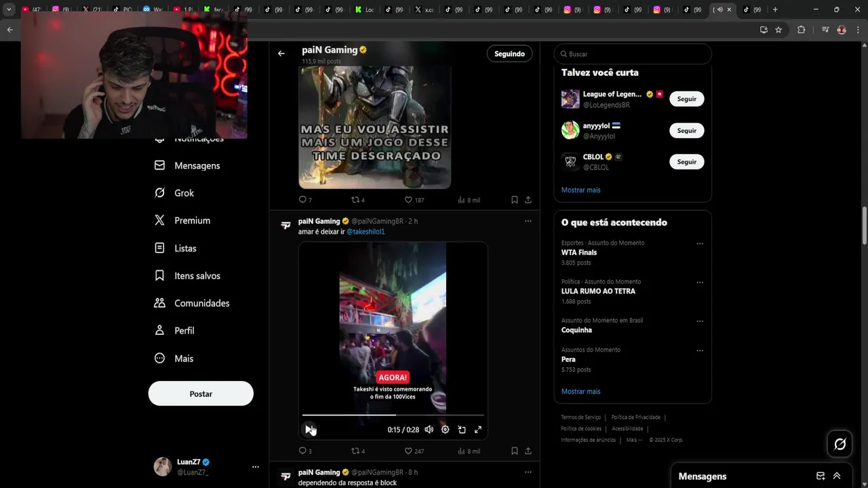The image size is (868, 488).
Task: Open reply on post with 7 comments
Action: tap(305, 200)
